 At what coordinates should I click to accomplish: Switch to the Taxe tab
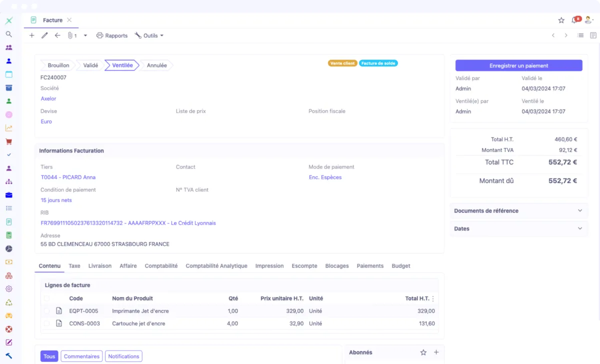74,266
